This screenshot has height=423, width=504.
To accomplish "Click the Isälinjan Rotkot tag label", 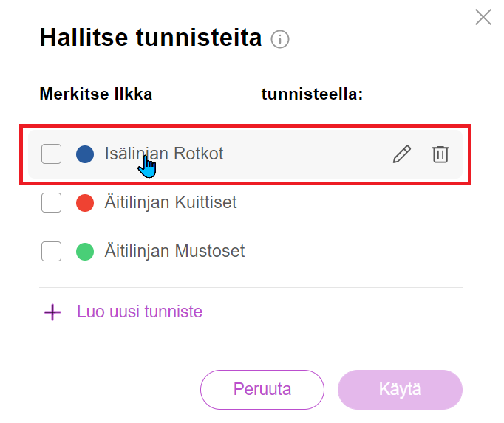I will click(164, 154).
